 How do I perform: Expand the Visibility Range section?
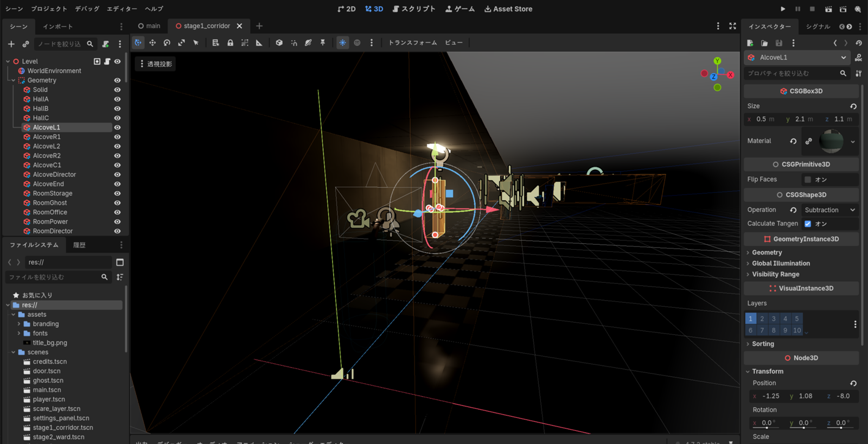(x=775, y=274)
